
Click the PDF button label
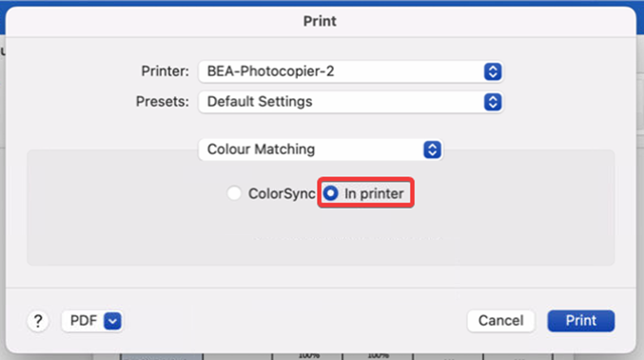click(x=84, y=321)
